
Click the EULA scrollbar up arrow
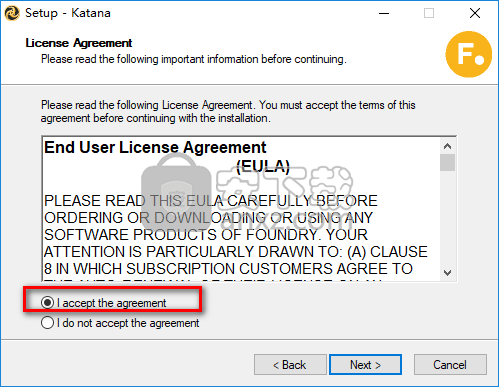pyautogui.click(x=447, y=146)
